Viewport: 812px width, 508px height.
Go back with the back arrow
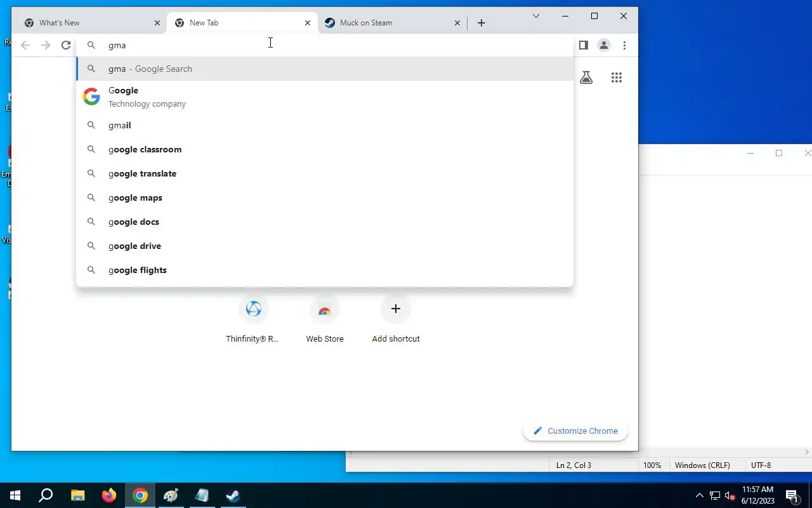25,45
